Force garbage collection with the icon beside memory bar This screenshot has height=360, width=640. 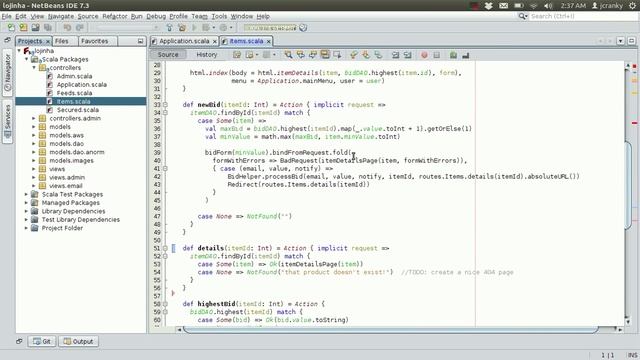point(303,28)
